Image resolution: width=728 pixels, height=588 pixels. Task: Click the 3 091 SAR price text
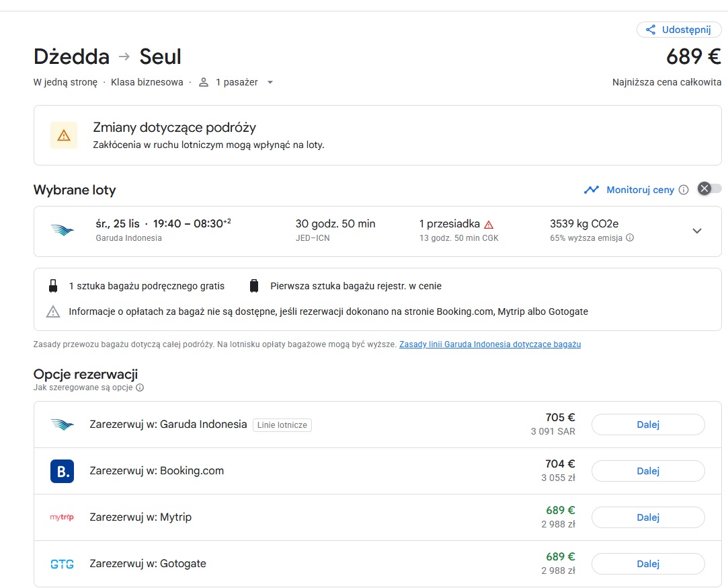click(553, 431)
